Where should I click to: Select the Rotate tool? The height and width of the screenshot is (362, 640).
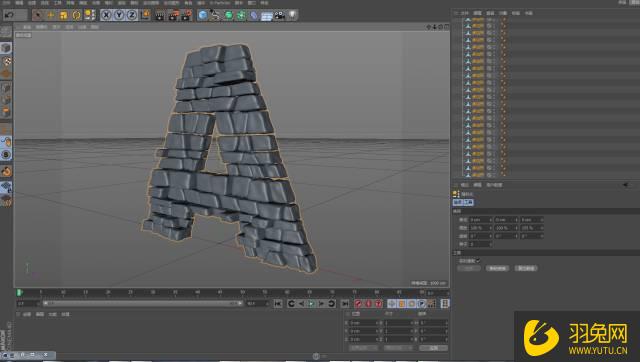[76, 15]
